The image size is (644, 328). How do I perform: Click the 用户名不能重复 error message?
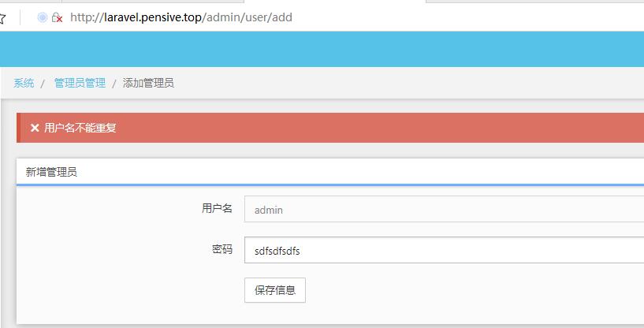tap(80, 128)
